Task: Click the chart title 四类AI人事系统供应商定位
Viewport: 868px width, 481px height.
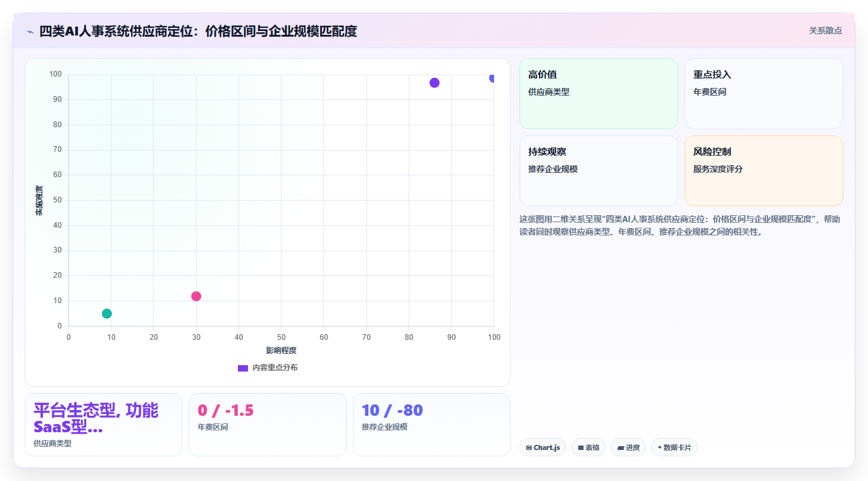Action: 198,31
